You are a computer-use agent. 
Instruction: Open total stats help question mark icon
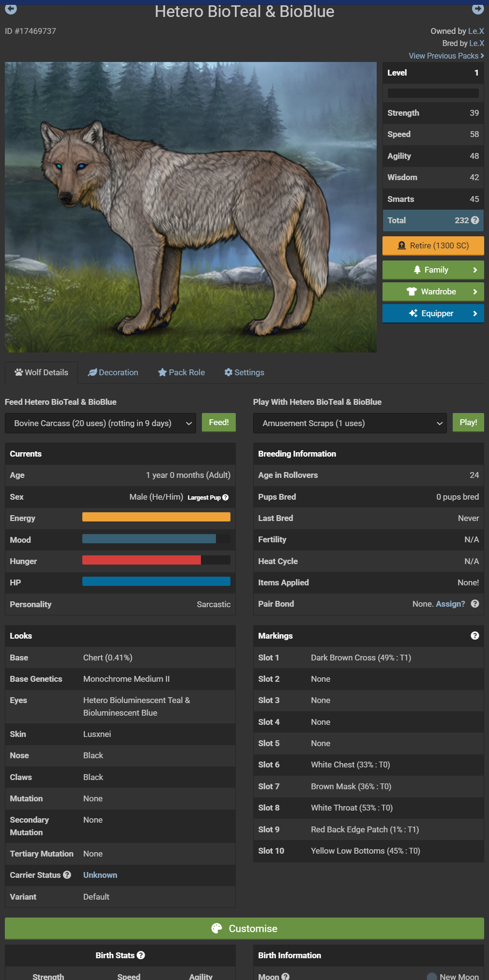(475, 220)
